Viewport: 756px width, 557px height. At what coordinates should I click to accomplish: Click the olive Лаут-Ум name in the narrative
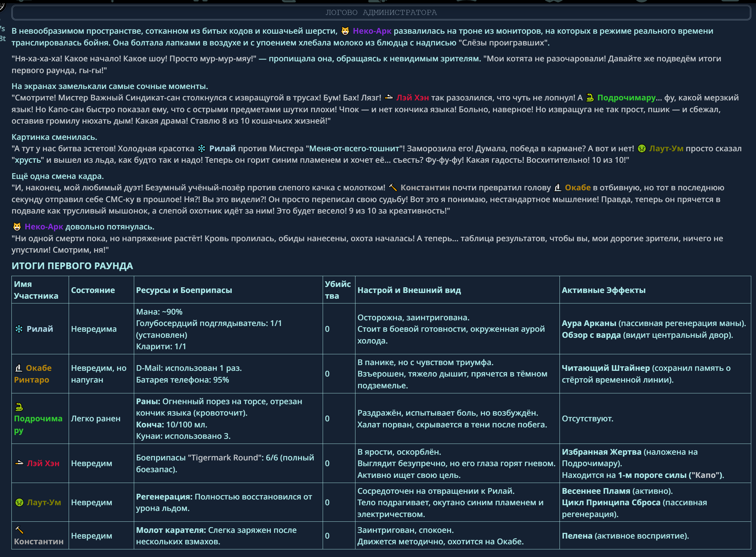click(x=666, y=149)
